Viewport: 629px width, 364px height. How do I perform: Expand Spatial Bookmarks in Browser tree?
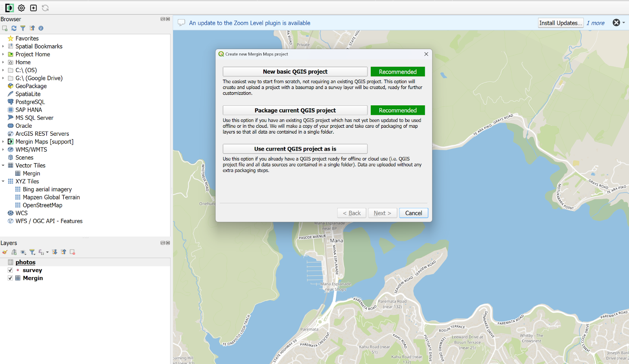3,46
